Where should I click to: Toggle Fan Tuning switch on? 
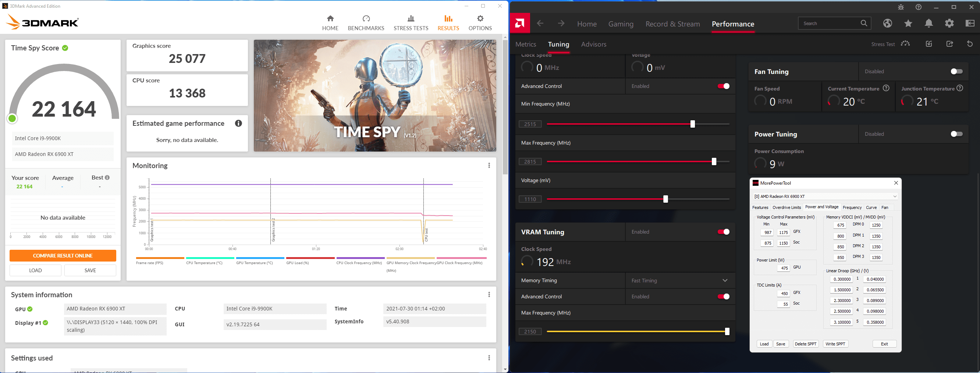(x=956, y=71)
